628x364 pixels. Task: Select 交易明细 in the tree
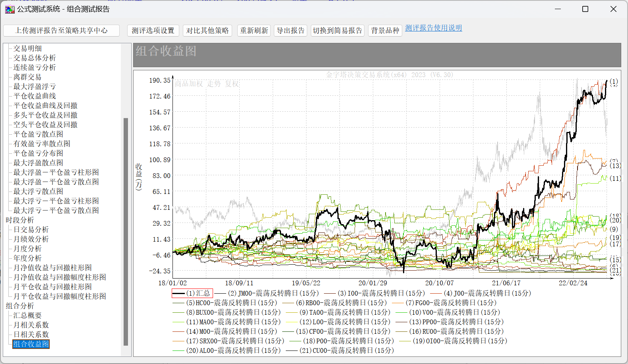coord(27,48)
